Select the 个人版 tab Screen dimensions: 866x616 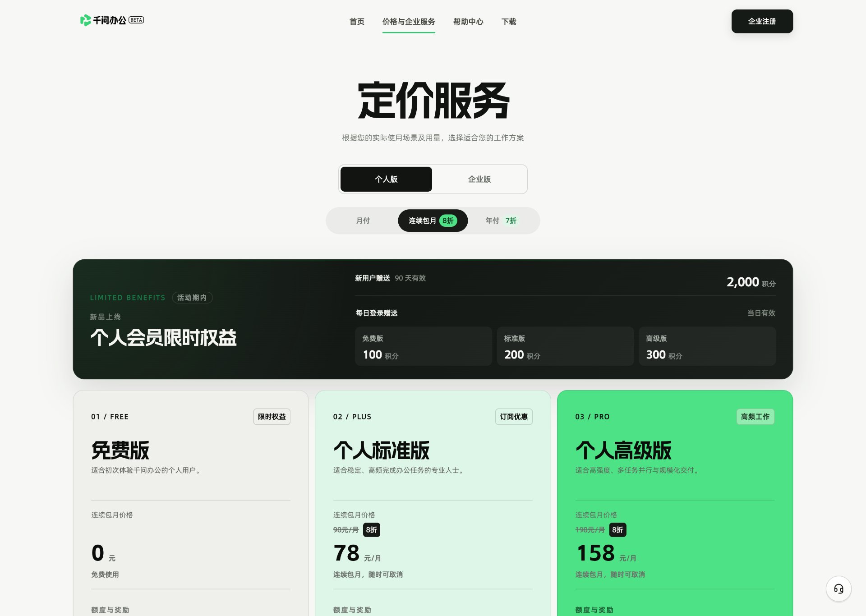pos(386,179)
